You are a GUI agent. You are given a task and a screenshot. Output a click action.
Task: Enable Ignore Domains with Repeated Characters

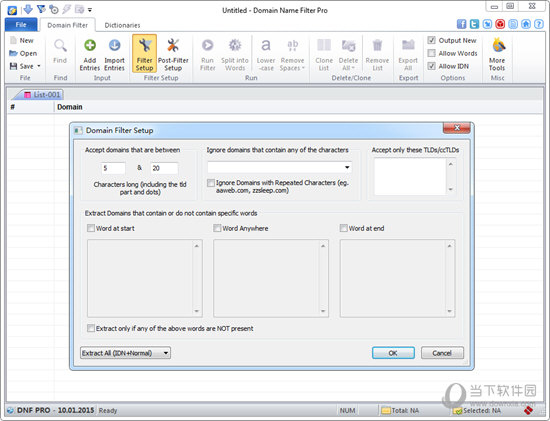pyautogui.click(x=211, y=183)
